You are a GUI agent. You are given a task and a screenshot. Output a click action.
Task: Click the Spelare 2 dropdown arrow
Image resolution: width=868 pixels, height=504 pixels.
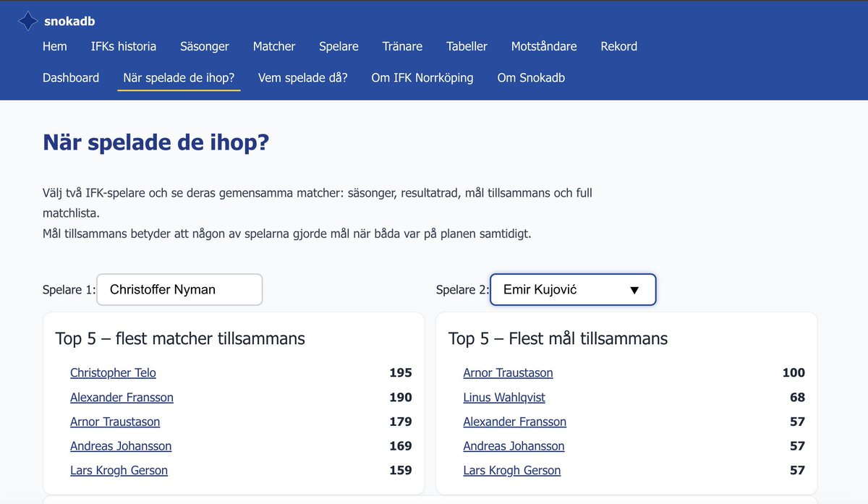pyautogui.click(x=634, y=290)
